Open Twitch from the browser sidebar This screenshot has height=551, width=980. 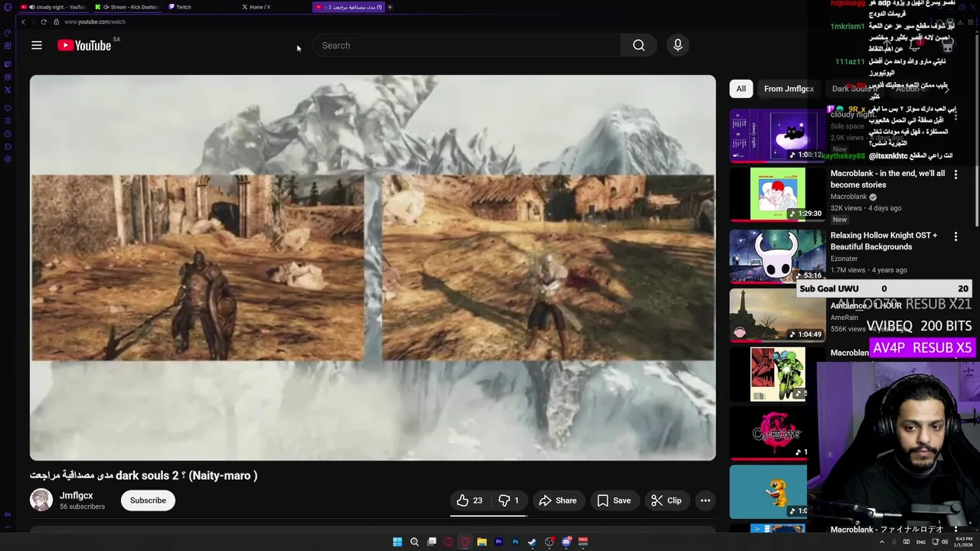point(8,64)
